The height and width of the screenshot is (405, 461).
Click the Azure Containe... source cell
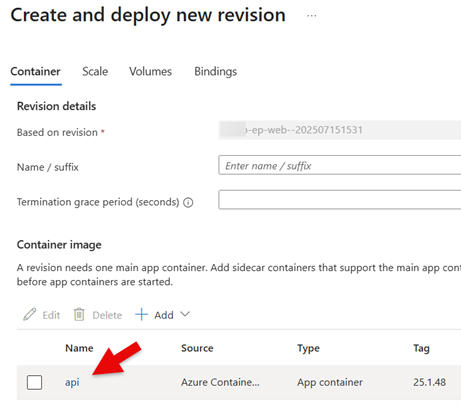click(220, 382)
